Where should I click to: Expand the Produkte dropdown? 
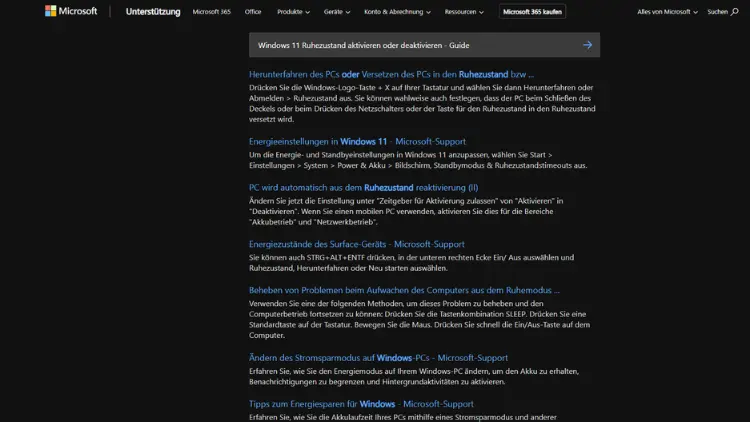tap(293, 11)
